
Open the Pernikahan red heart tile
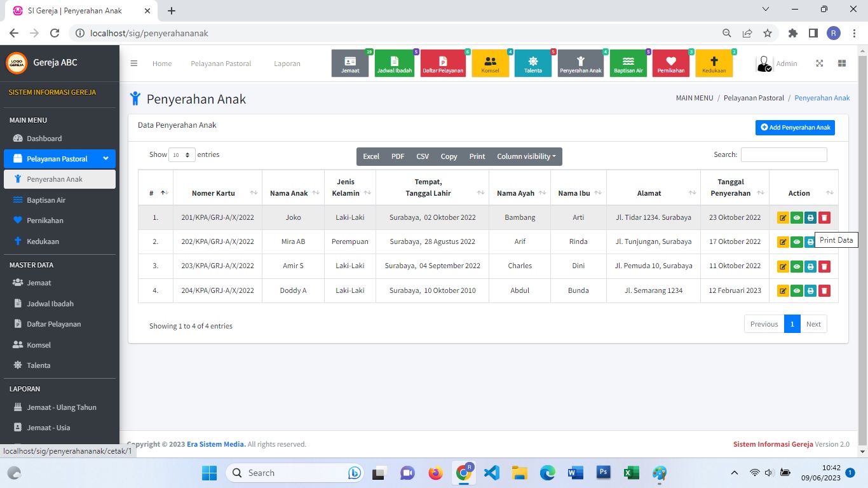(x=671, y=64)
